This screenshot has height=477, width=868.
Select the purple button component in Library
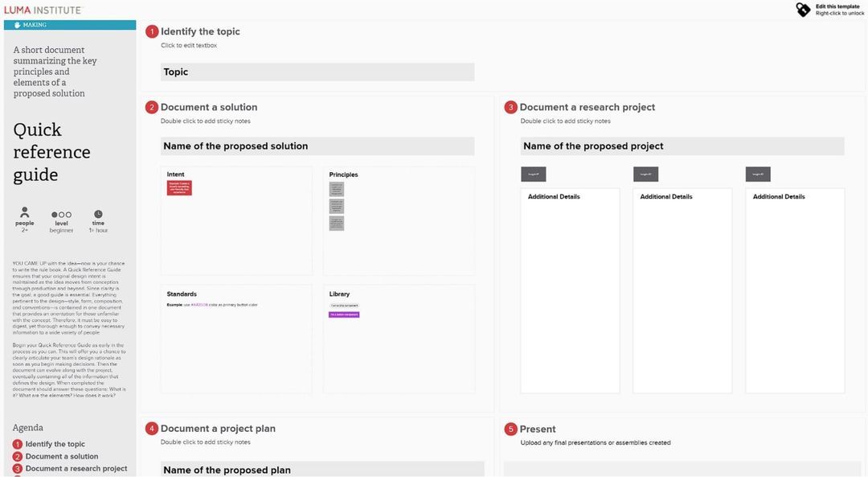coord(344,315)
